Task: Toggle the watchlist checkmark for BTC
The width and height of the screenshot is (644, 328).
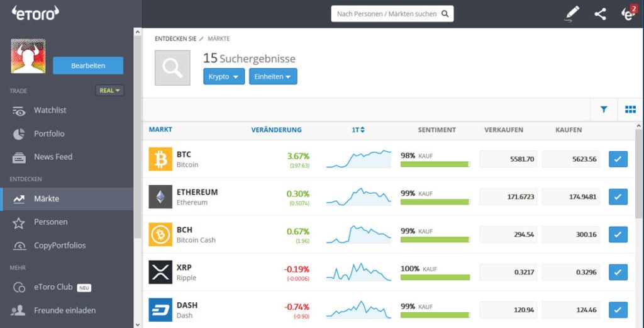Action: 618,159
